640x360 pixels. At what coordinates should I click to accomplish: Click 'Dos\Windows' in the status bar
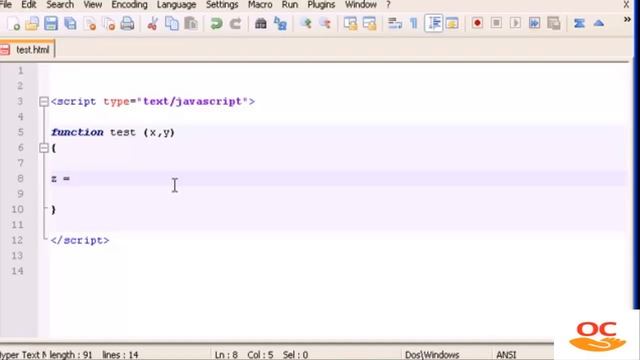(432, 355)
